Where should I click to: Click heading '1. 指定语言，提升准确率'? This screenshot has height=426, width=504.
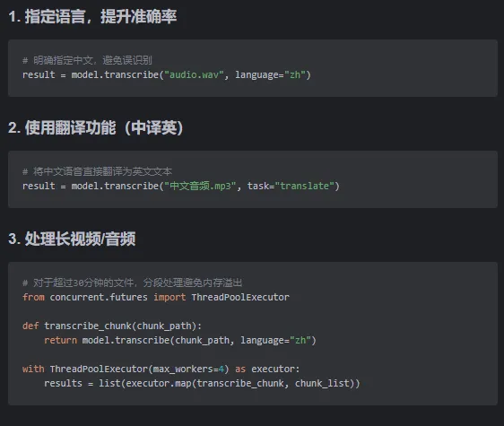[x=92, y=17]
